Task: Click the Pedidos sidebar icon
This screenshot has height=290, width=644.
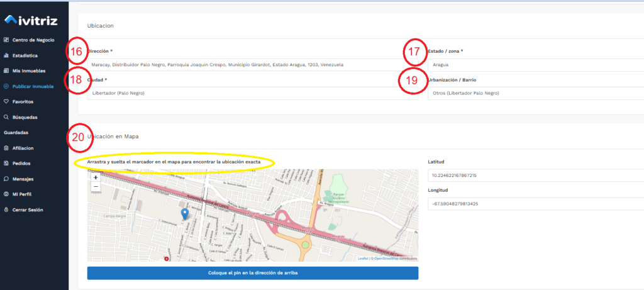Action: pos(6,164)
